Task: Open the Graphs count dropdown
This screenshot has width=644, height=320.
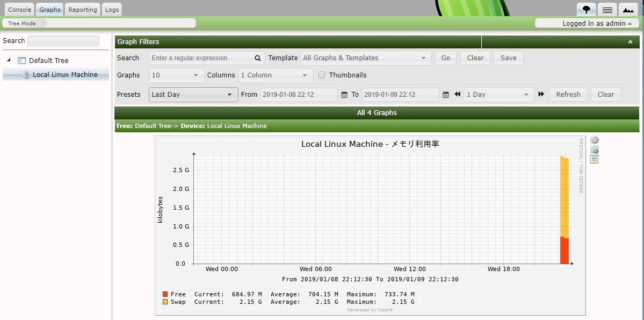Action: pyautogui.click(x=177, y=75)
